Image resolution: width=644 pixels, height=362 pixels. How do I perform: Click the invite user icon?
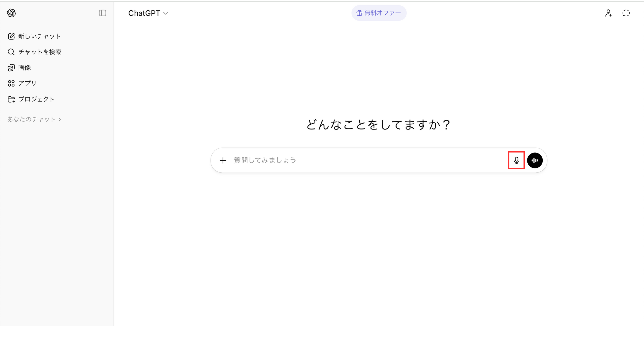(x=608, y=13)
